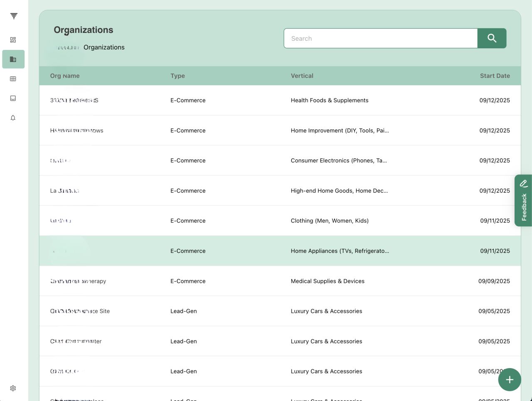Open notifications bell icon
Viewport: 532px width, 401px height.
click(13, 118)
